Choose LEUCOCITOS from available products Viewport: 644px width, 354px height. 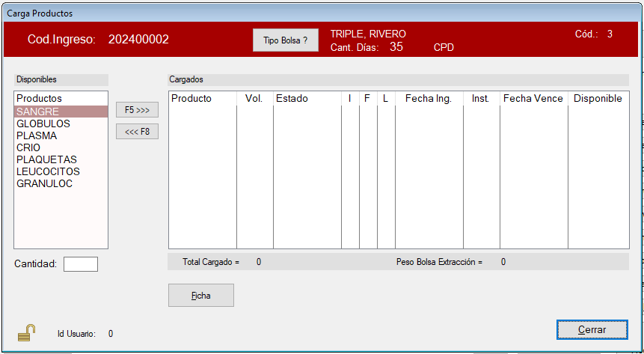coord(48,171)
